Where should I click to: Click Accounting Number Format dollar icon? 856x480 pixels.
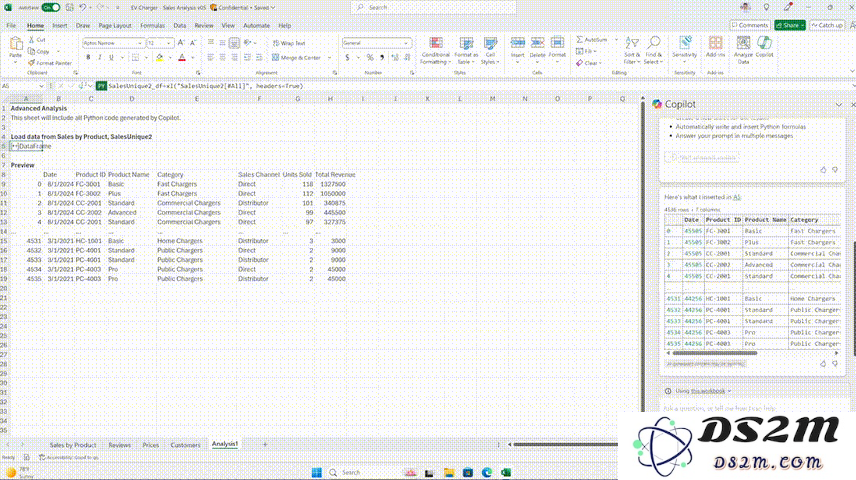pyautogui.click(x=347, y=57)
